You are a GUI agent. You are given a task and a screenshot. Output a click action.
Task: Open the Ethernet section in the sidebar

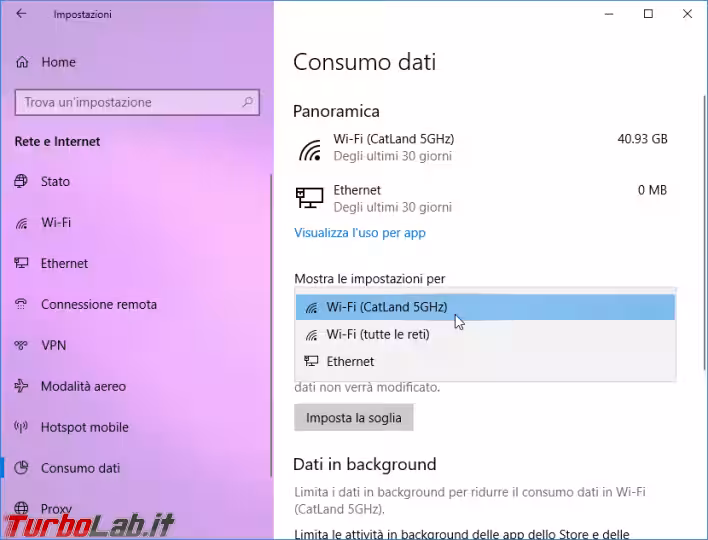tap(64, 263)
